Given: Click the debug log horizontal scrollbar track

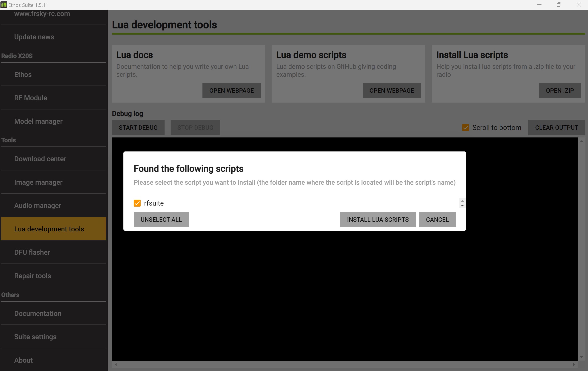Looking at the screenshot, I should tap(342, 364).
